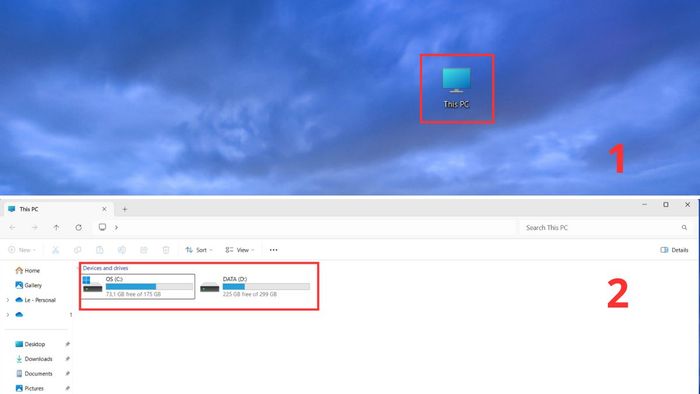Click the '73,1 GB free of 175 GB' text
Viewport: 700px width, 394px height.
point(133,294)
